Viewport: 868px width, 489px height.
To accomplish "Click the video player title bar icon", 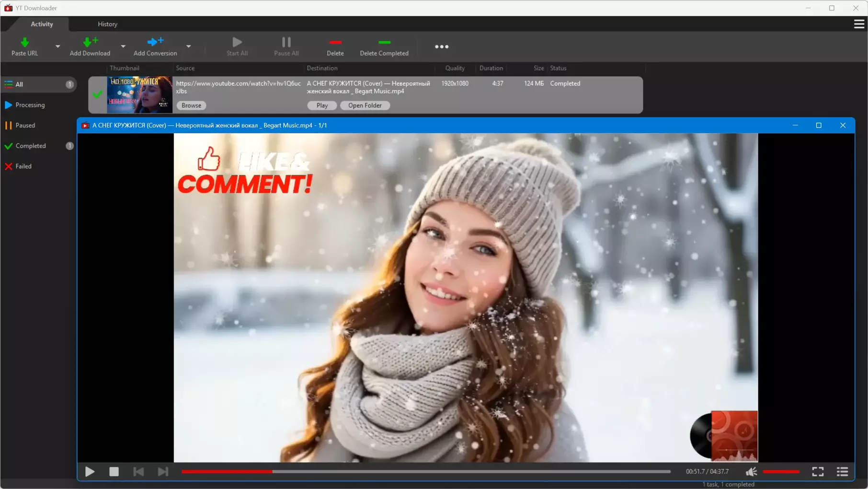I will (85, 126).
